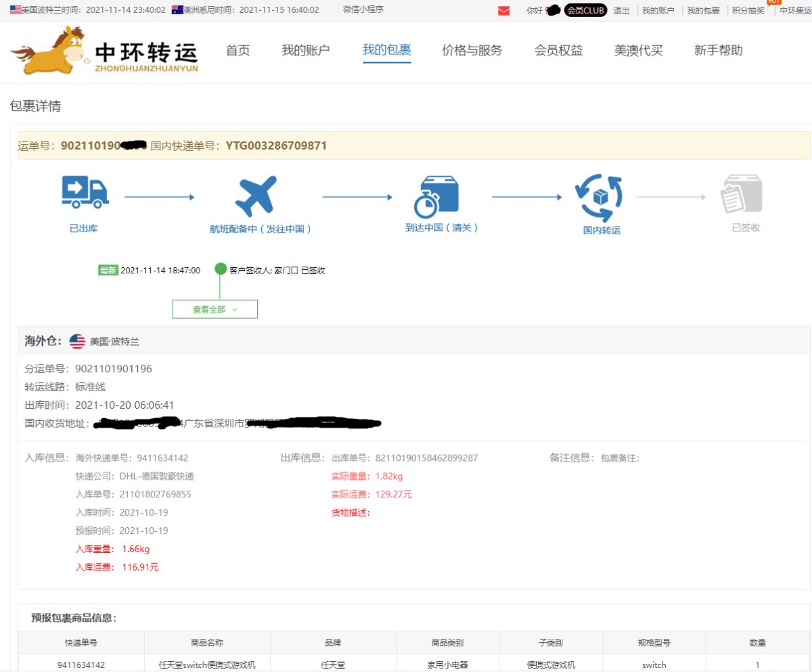812x672 pixels.
Task: Click 中环集运 link at top right
Action: tap(796, 10)
